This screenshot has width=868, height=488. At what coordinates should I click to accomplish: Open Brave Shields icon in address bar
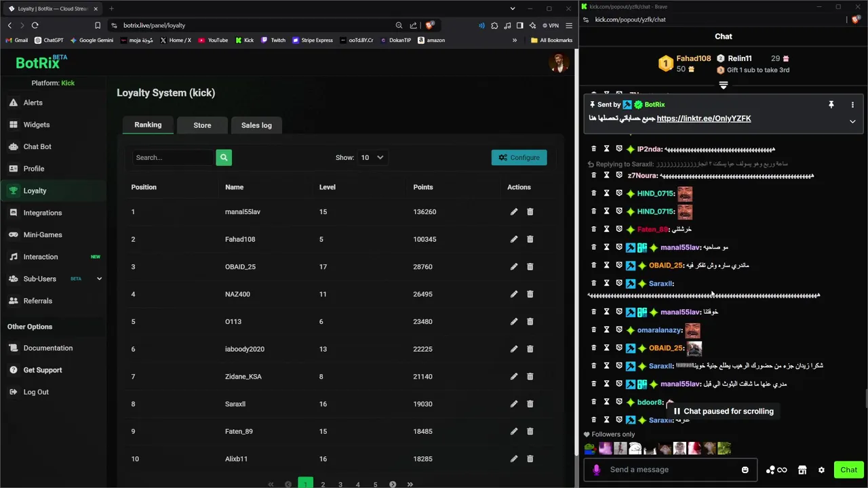tap(429, 25)
